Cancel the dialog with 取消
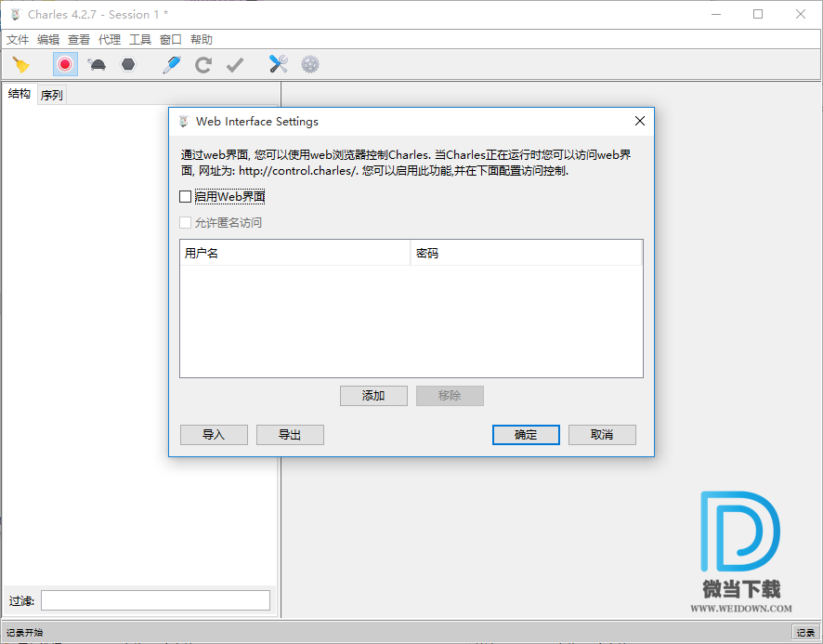Image resolution: width=823 pixels, height=644 pixels. 602,435
